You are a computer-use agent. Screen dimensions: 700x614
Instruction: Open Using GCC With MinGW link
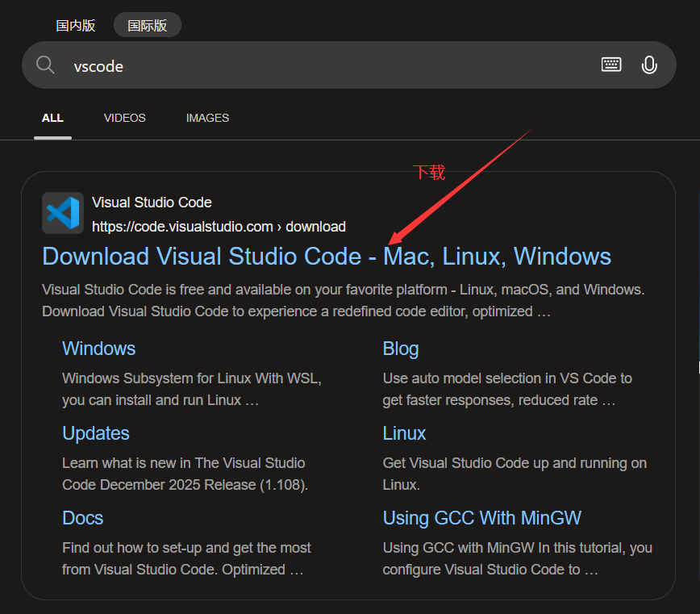tap(481, 518)
